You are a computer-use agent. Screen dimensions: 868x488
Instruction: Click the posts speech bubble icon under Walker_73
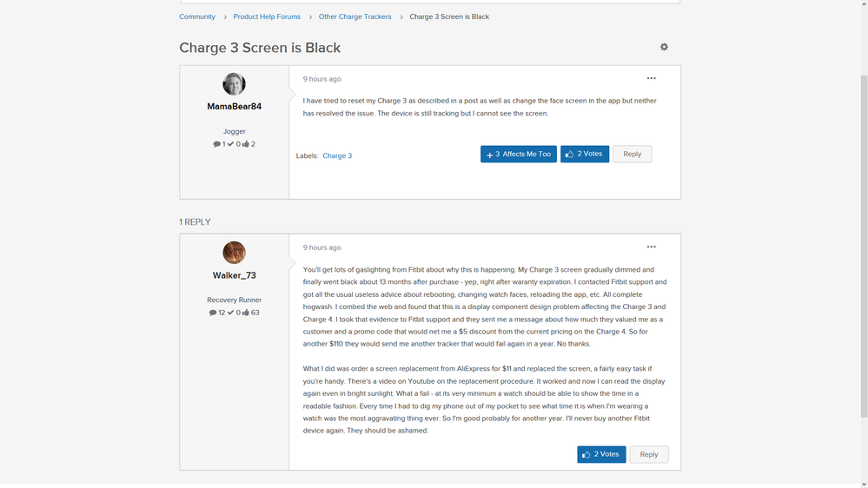tap(213, 313)
